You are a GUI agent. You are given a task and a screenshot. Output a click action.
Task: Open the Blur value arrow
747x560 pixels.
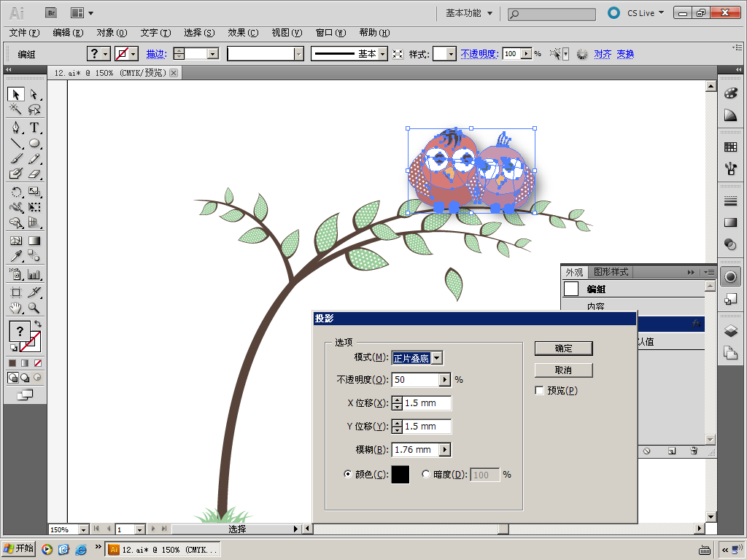[445, 449]
